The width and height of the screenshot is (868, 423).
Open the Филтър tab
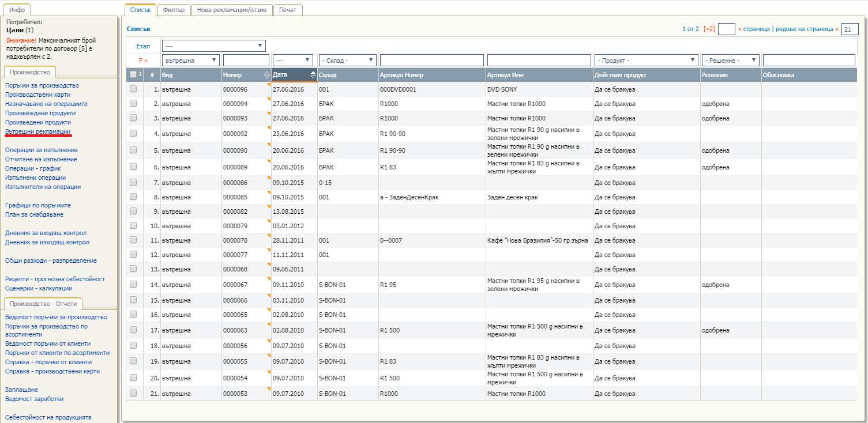tap(174, 10)
